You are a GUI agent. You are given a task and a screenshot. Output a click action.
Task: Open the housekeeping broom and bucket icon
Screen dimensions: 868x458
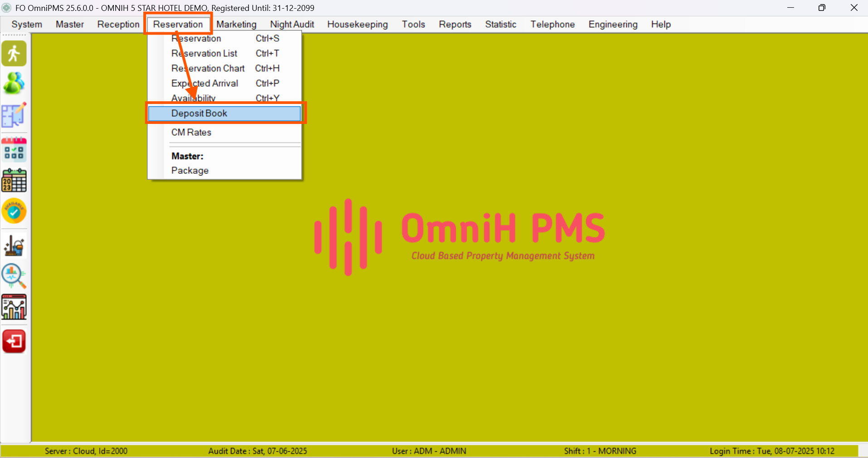(14, 246)
